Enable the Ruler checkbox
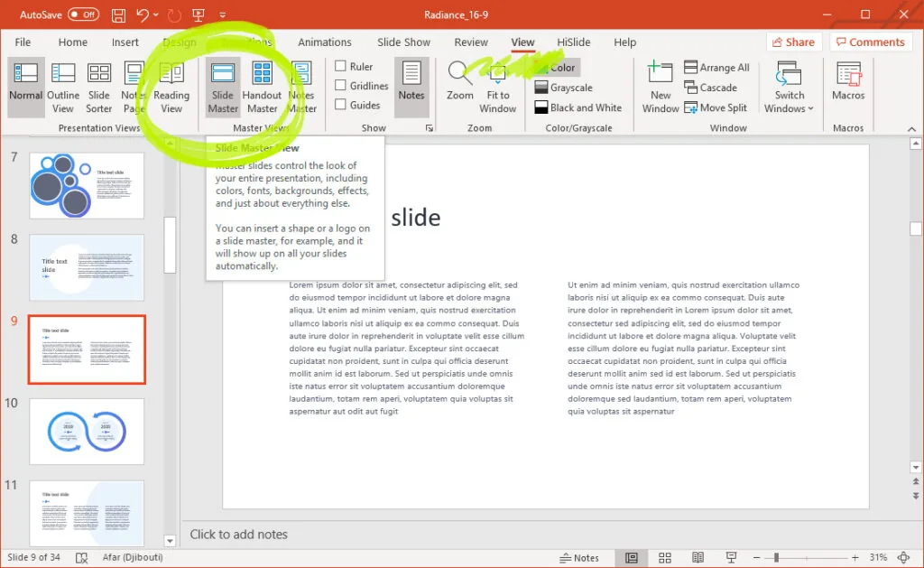 coord(340,66)
